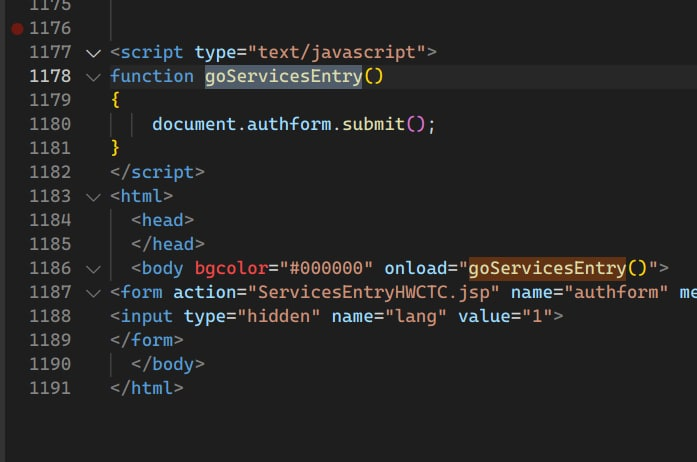Viewport: 697px width, 462px height.
Task: Click the highlighted goServicesEntry function declaration name
Action: (283, 77)
